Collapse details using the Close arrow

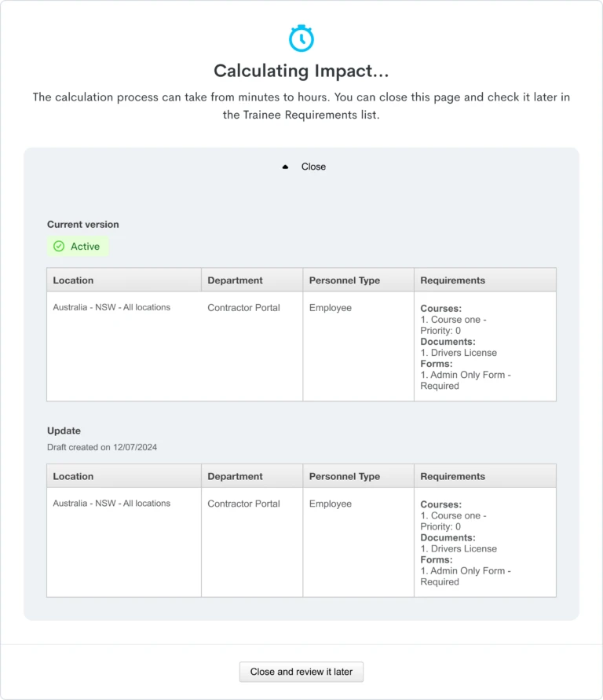[x=286, y=167]
